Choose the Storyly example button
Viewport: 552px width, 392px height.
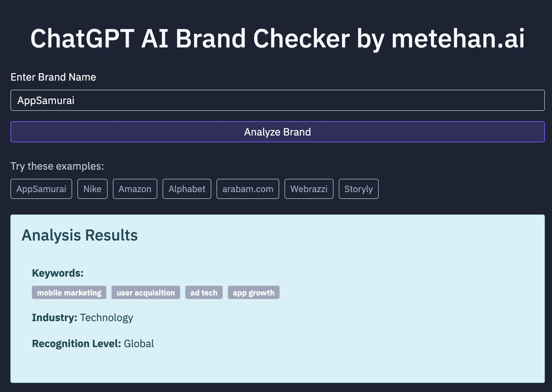[x=359, y=189]
